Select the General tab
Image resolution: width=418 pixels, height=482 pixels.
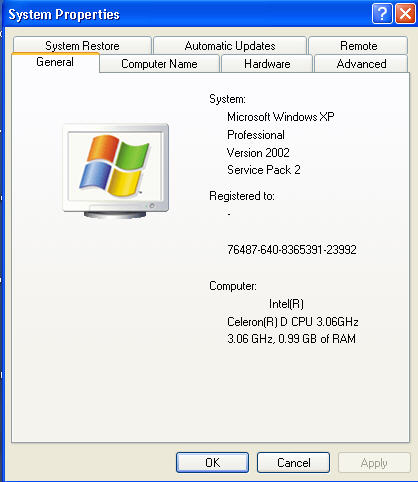55,62
